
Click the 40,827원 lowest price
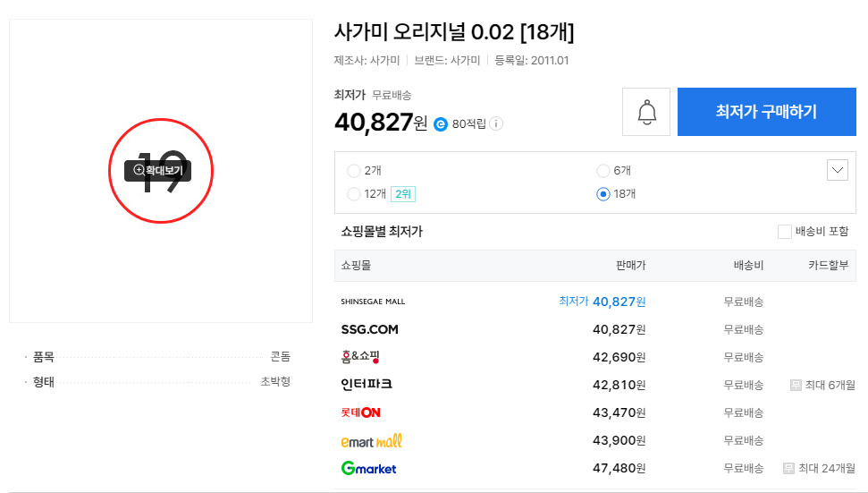(x=381, y=123)
